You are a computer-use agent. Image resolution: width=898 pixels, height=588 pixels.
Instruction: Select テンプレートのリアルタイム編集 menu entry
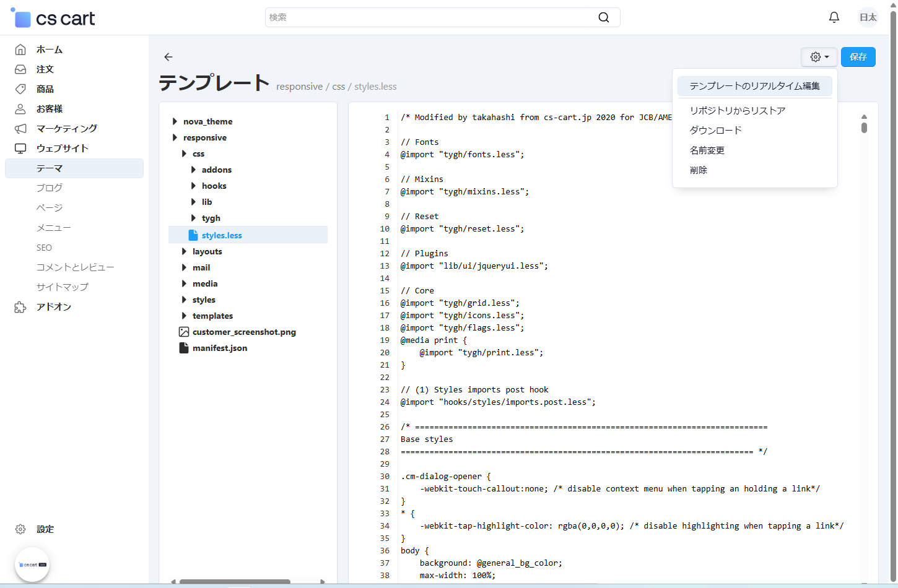pos(754,86)
